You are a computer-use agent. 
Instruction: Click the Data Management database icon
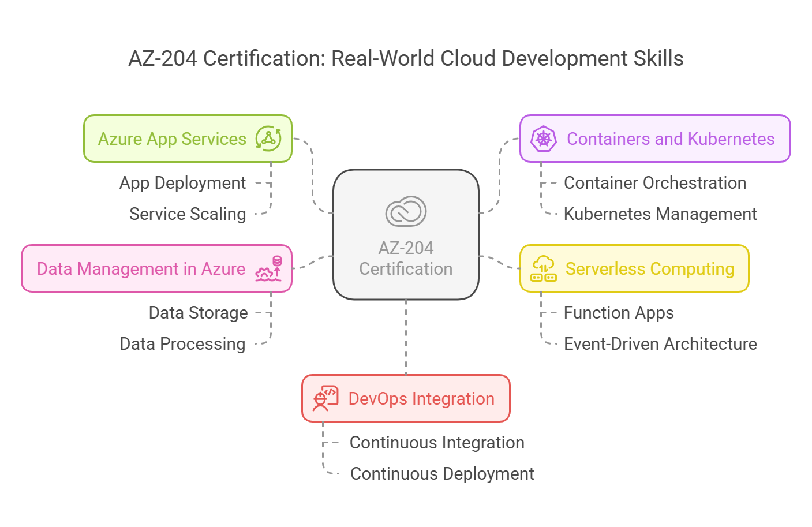(268, 268)
